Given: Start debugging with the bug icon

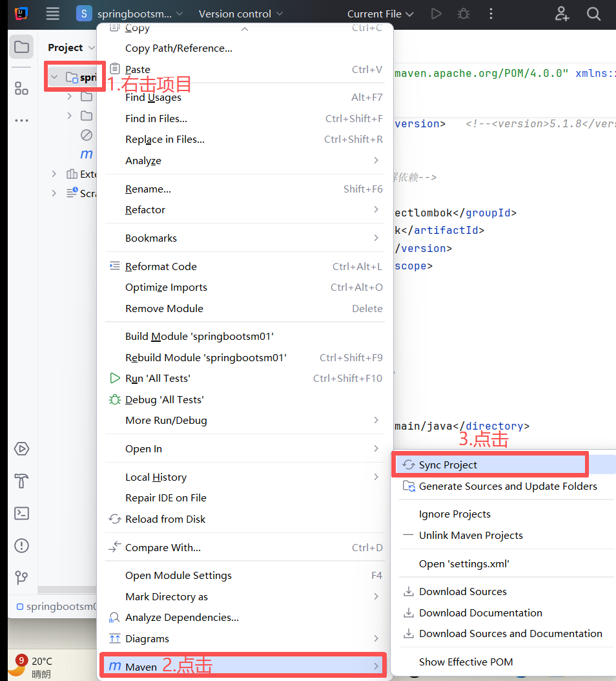Looking at the screenshot, I should coord(464,14).
